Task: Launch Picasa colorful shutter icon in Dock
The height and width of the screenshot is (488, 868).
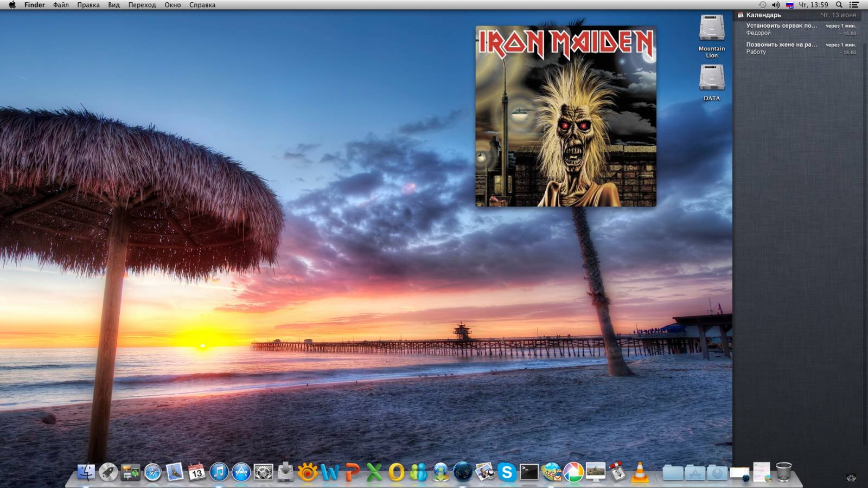Action: 573,472
